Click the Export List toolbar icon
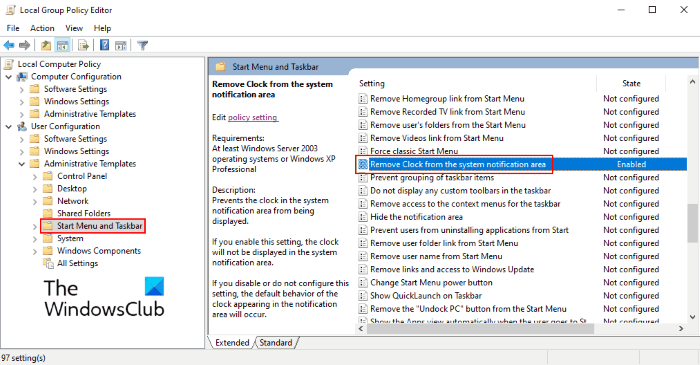 pos(83,45)
